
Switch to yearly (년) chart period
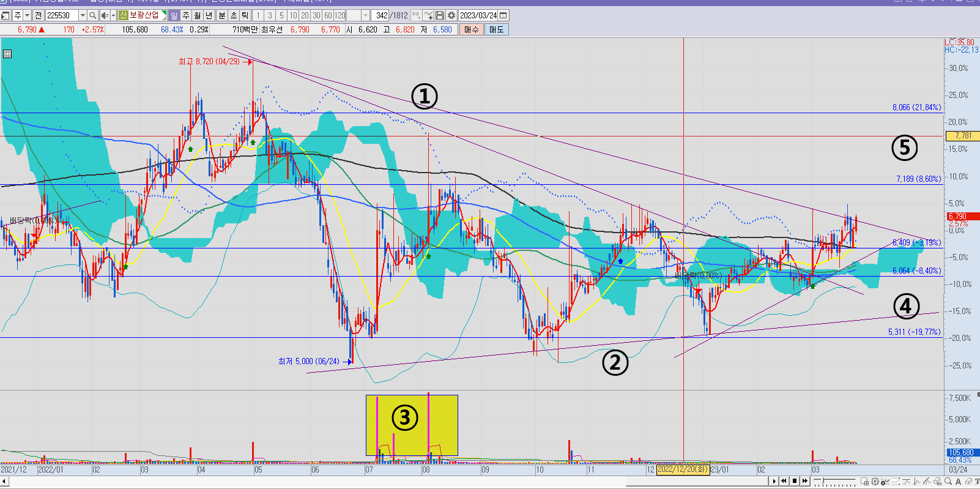coord(209,15)
